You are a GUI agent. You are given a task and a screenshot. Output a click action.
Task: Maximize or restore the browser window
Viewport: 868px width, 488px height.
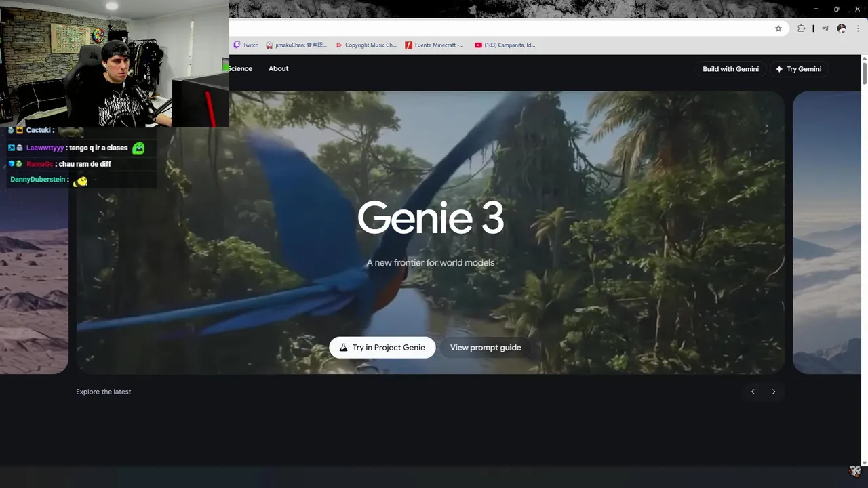[x=836, y=9]
